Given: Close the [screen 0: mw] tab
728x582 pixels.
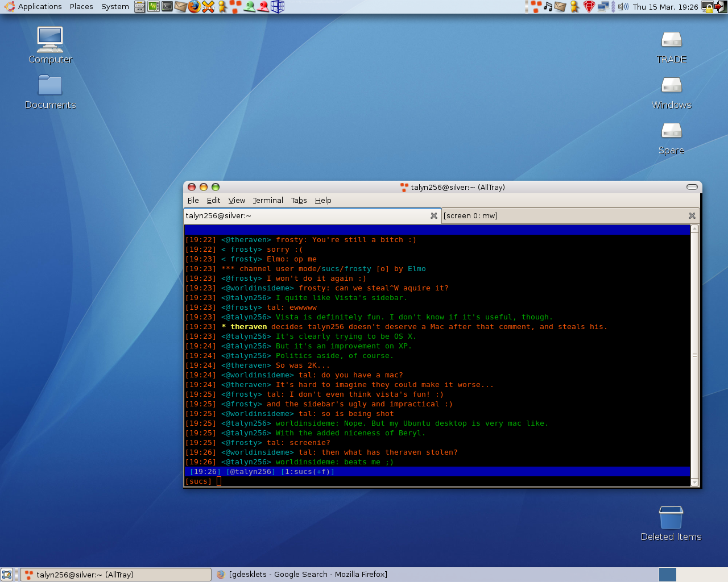Looking at the screenshot, I should tap(692, 216).
